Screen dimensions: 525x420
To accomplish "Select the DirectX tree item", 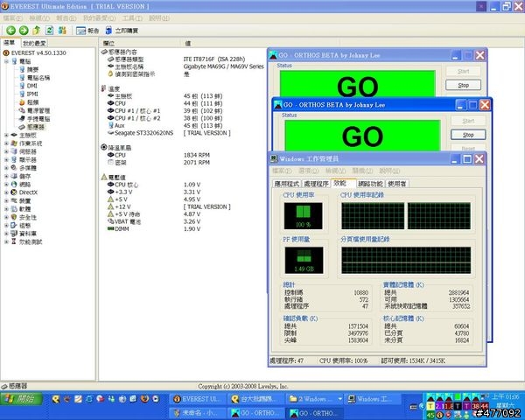I will 28,192.
